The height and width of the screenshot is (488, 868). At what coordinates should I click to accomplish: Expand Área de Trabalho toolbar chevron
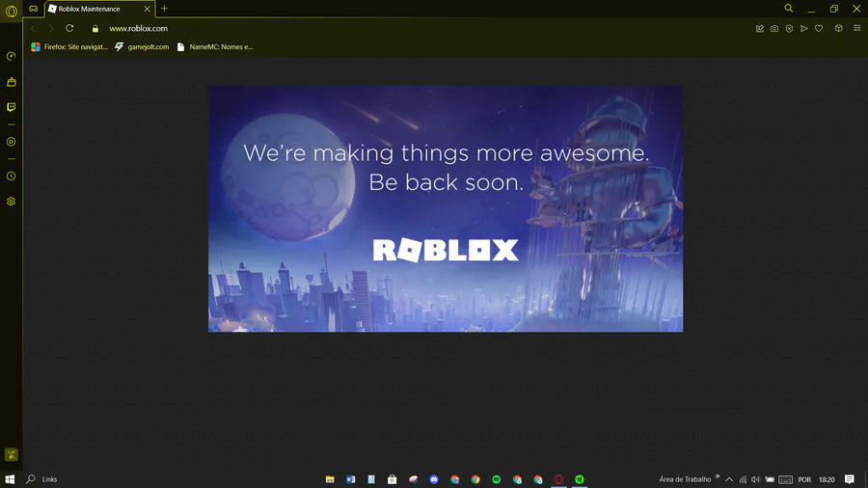point(718,476)
